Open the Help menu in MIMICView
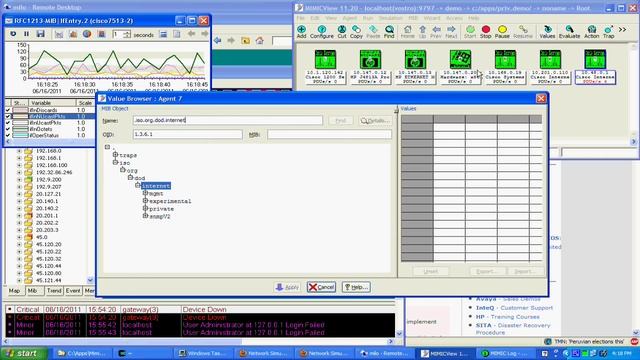Screen dimensions: 640x360 [473, 18]
